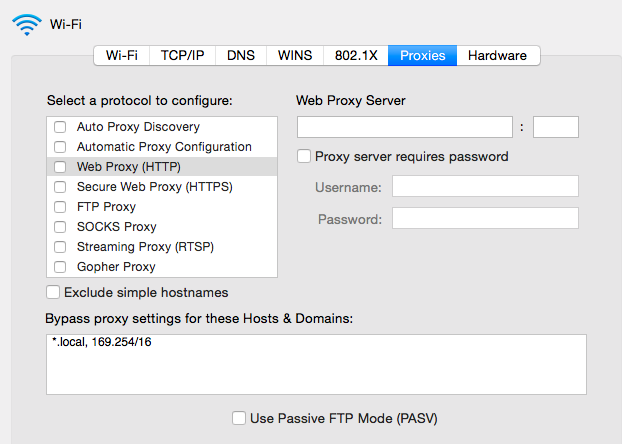This screenshot has width=622, height=444.
Task: Click the Web Proxy Server address field
Action: point(404,127)
